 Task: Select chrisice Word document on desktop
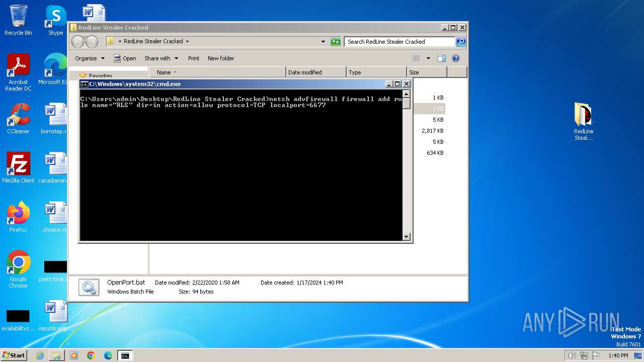[x=55, y=217]
